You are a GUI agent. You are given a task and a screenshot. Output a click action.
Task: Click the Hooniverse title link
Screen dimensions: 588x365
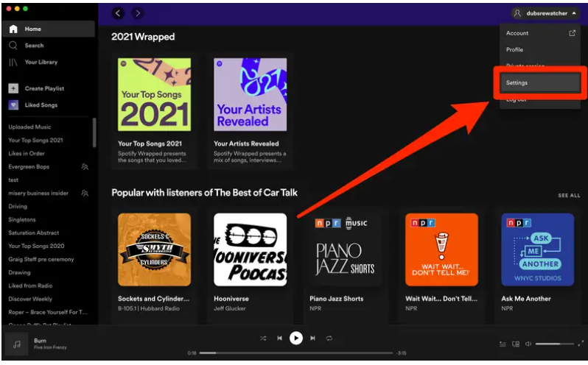click(231, 299)
